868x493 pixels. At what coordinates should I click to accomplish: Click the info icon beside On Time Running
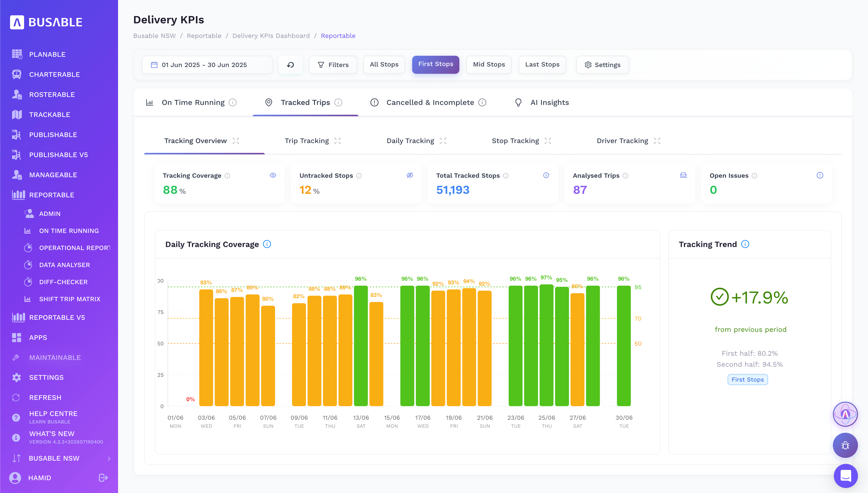pos(232,102)
